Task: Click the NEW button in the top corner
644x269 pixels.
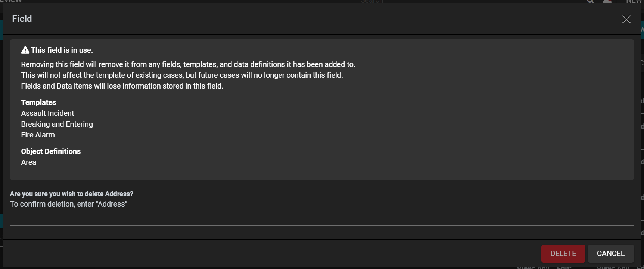Action: pyautogui.click(x=634, y=1)
